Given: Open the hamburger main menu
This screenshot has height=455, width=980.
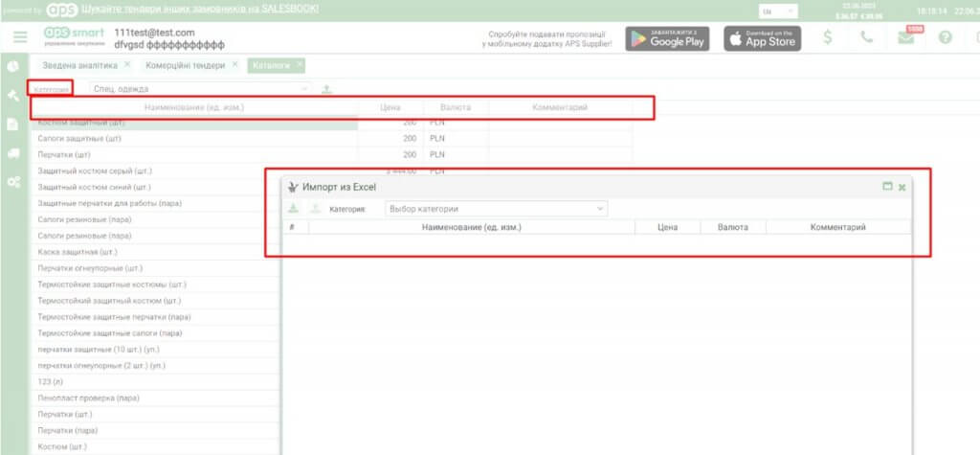Looking at the screenshot, I should pyautogui.click(x=20, y=37).
